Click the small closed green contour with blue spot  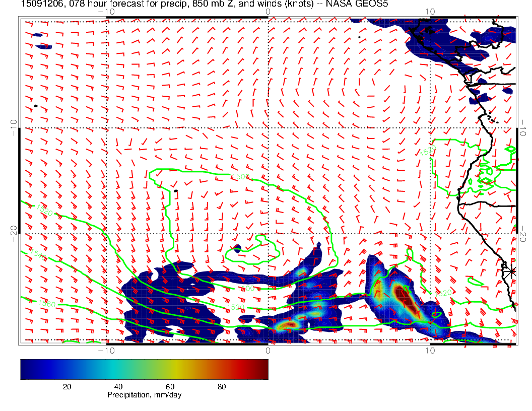[237, 248]
